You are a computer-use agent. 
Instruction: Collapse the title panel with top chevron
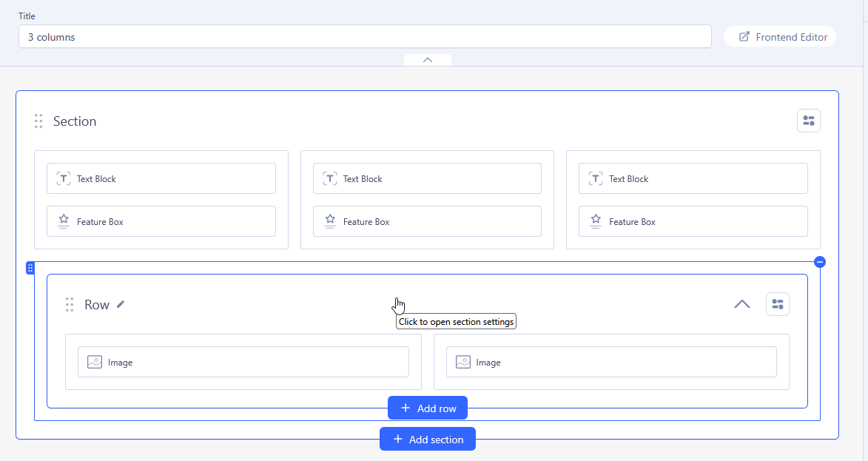click(x=427, y=60)
